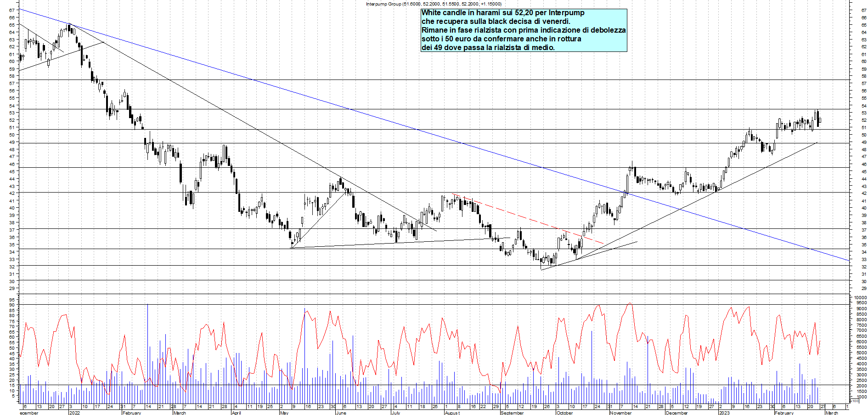The height and width of the screenshot is (415, 868).
Task: Select the "10000" volume label on the right scale
Action: [x=860, y=298]
